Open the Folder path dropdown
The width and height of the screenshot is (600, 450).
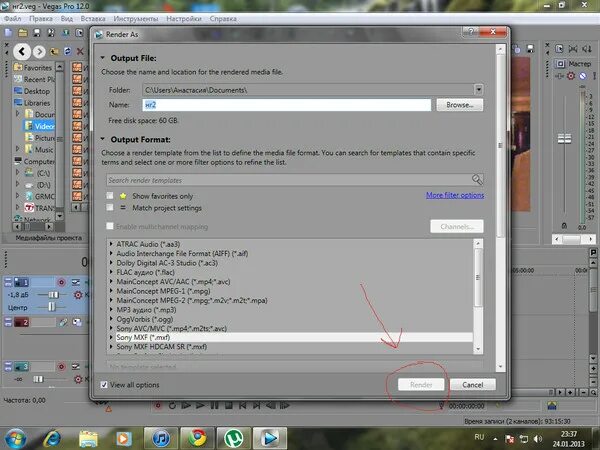[x=478, y=90]
